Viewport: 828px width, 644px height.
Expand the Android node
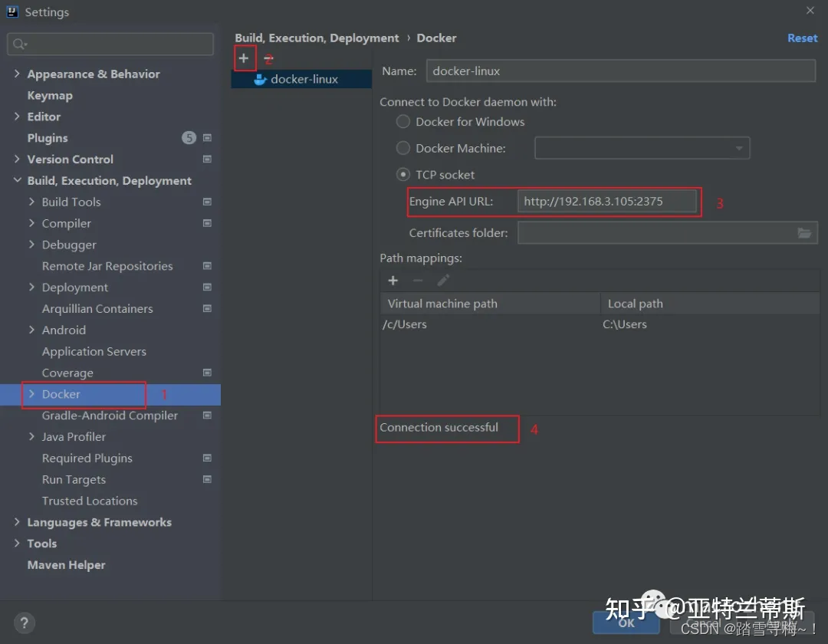31,330
